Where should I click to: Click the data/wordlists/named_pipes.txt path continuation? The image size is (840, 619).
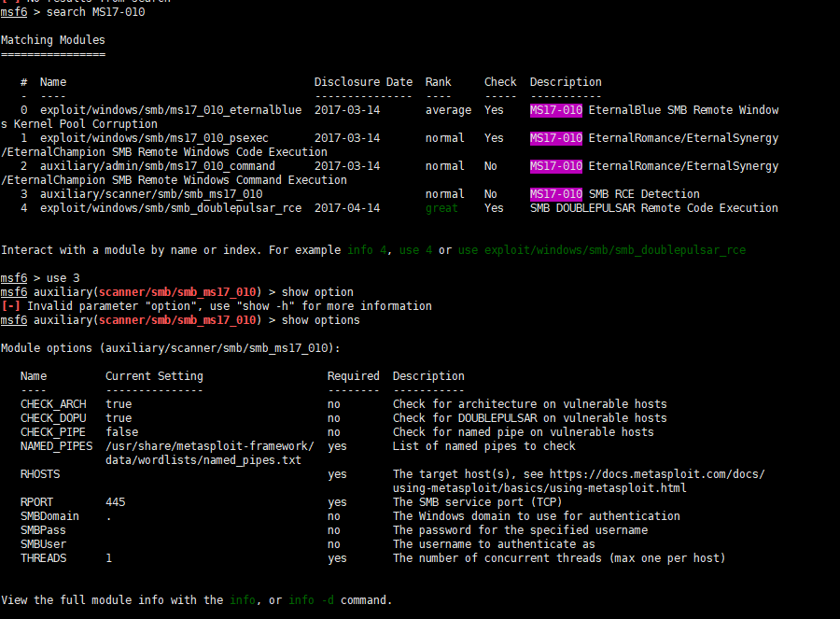coord(203,460)
